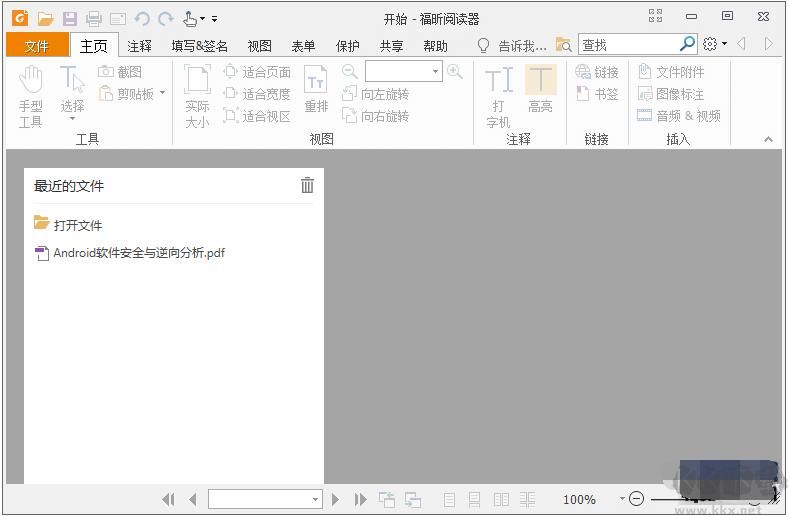The height and width of the screenshot is (517, 789).
Task: Go to last page in status bar
Action: point(360,499)
